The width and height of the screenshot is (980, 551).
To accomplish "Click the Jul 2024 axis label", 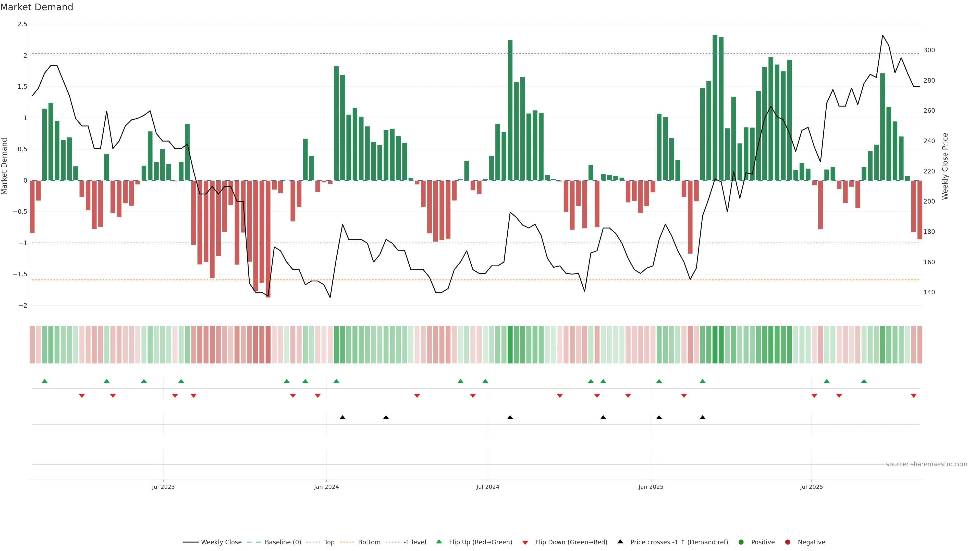I will (x=487, y=487).
